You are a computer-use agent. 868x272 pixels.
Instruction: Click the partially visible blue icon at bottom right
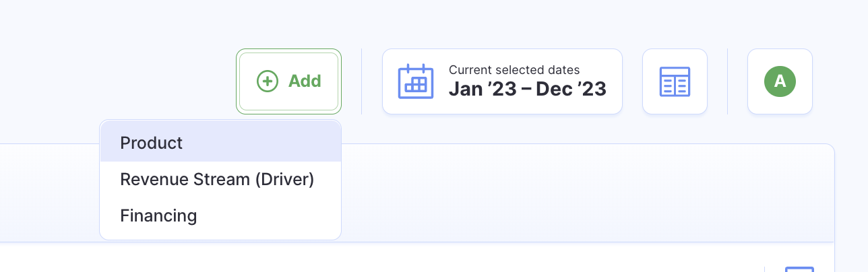pos(800,269)
